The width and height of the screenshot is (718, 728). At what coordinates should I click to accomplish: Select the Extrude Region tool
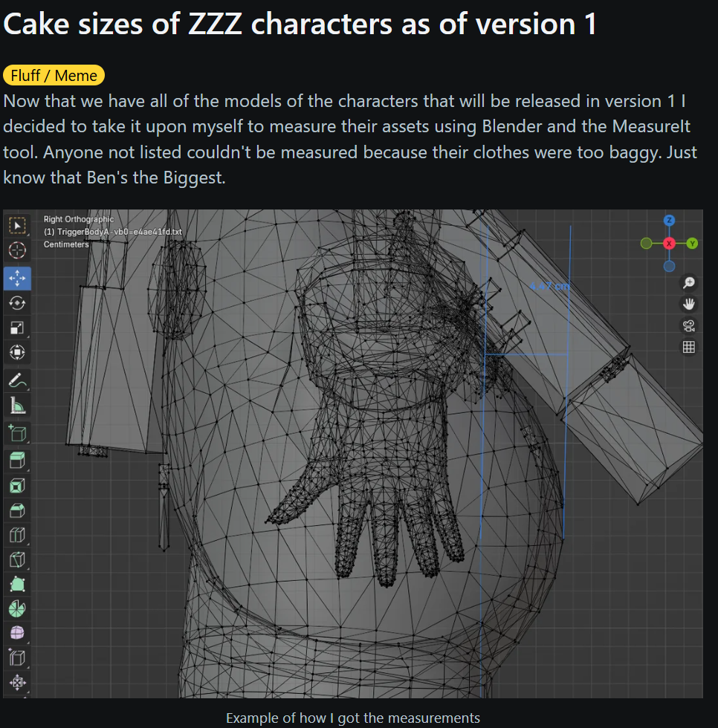coord(17,461)
